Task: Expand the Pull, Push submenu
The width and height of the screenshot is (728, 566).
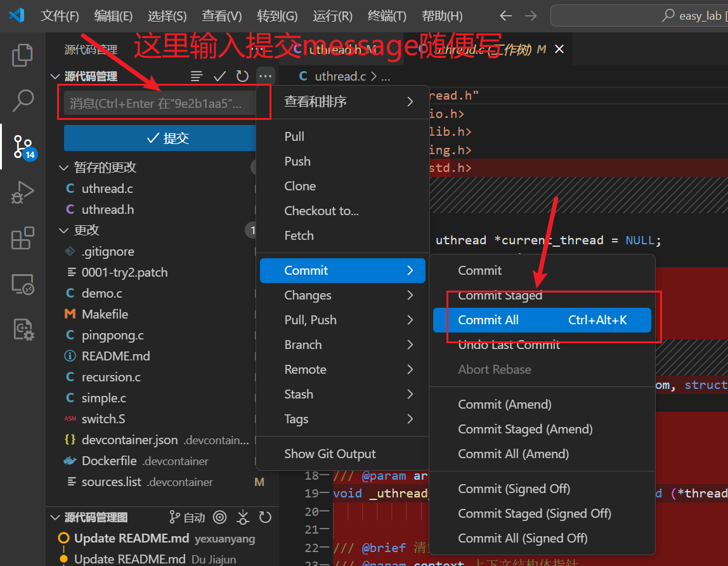Action: (342, 320)
